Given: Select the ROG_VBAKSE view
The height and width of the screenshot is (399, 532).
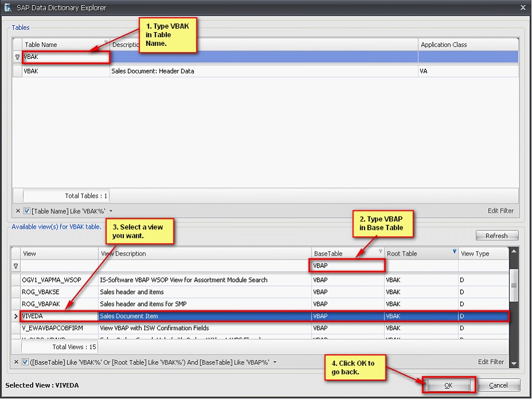Looking at the screenshot, I should (59, 292).
